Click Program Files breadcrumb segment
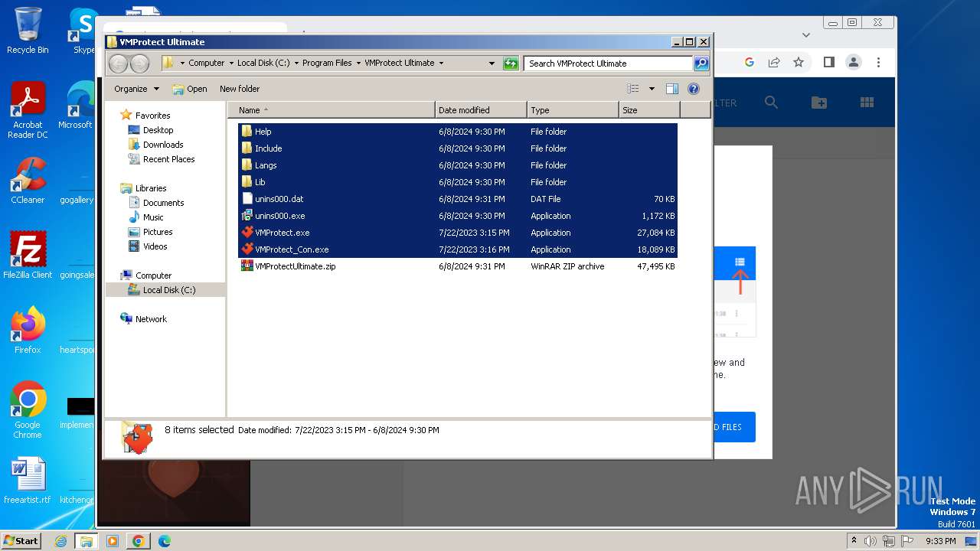This screenshot has height=551, width=980. (327, 64)
